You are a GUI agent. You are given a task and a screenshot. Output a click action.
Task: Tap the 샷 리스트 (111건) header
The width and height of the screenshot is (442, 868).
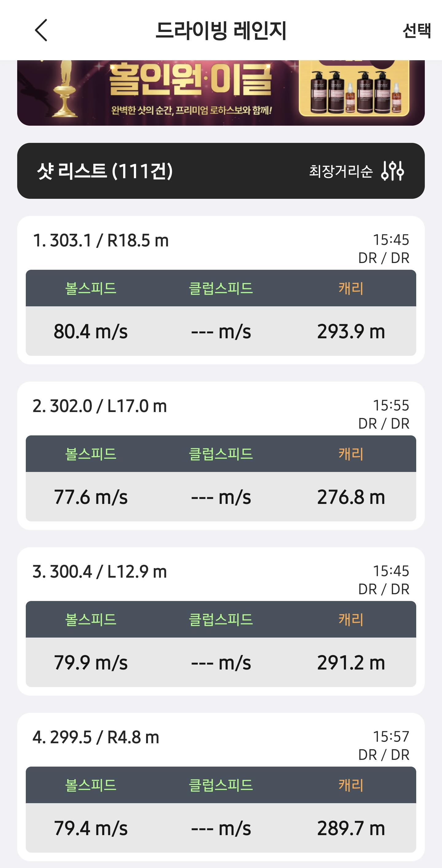click(x=105, y=171)
